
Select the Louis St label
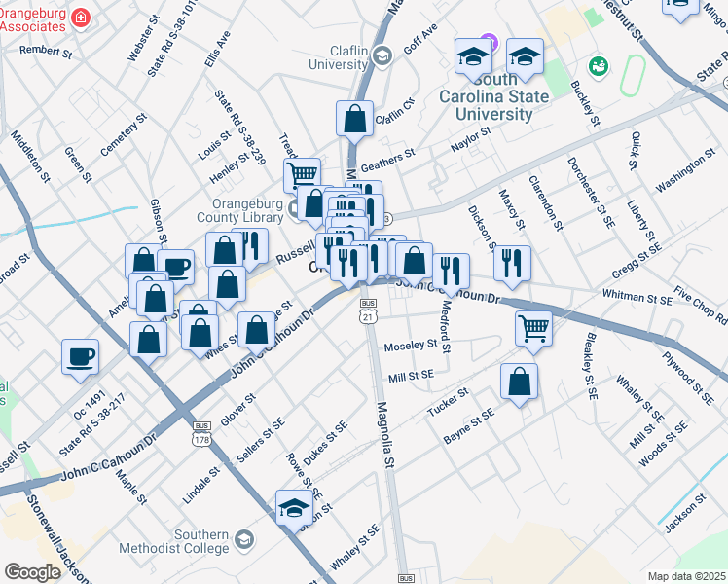click(214, 146)
